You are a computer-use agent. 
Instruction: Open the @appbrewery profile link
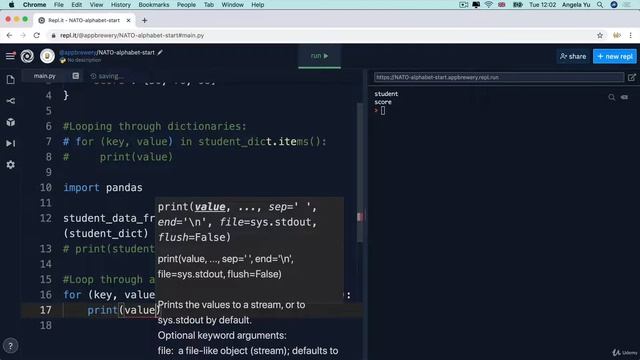[78, 52]
